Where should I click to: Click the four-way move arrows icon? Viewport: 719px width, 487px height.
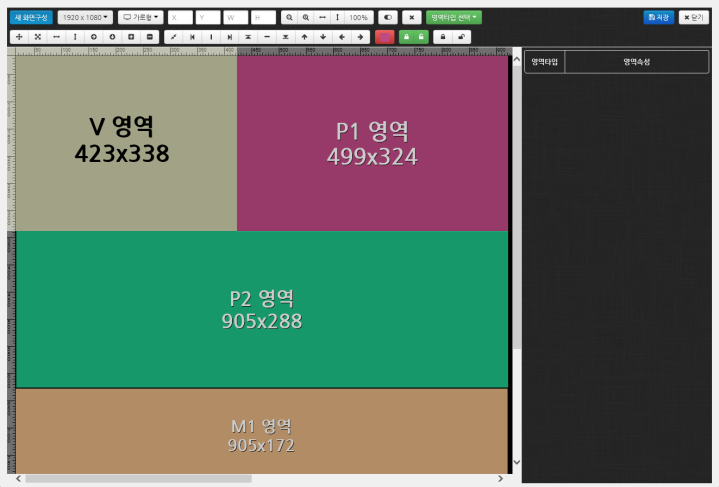point(18,37)
